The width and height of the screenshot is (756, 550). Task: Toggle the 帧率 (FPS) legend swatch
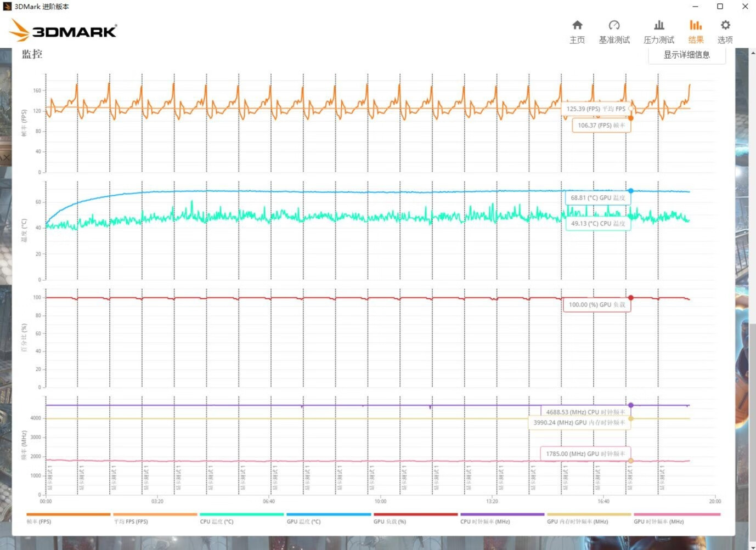(68, 514)
